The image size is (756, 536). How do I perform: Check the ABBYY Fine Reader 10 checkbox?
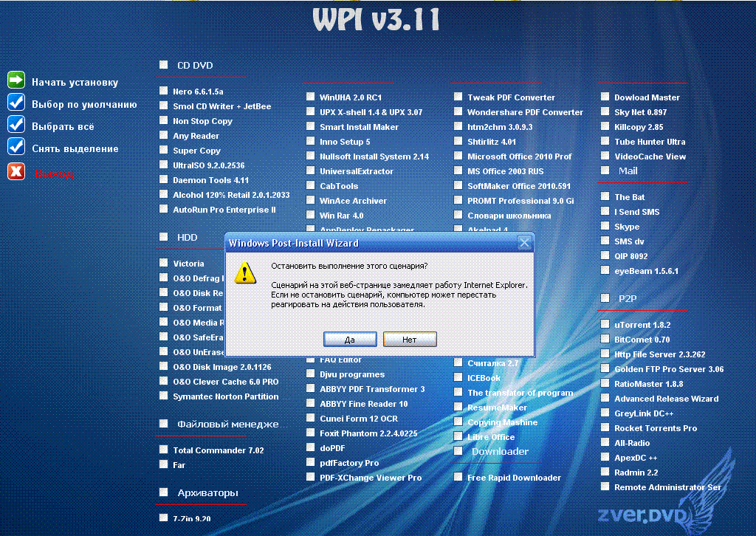311,403
